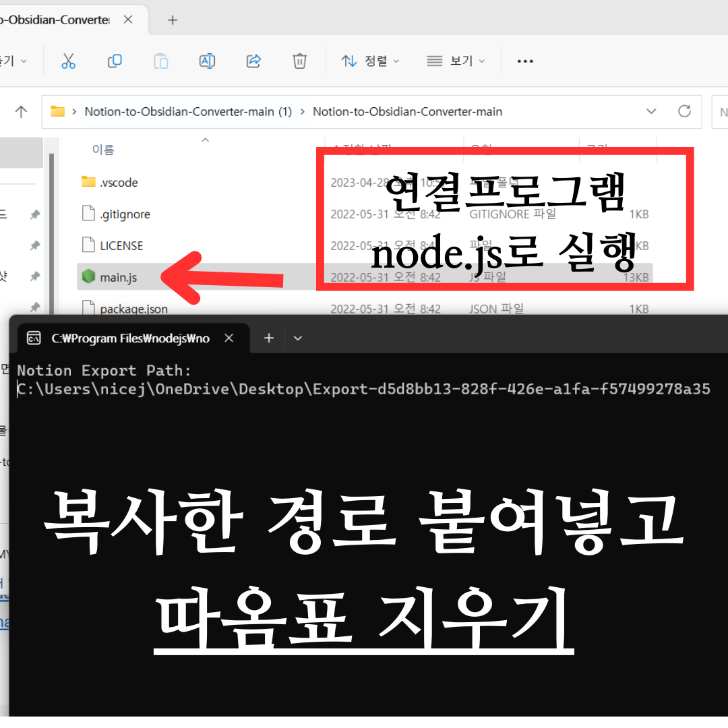Viewport: 728px width, 728px height.
Task: Select Notion-to-Obsidian-Converter-main breadcrumb segment
Action: tap(407, 111)
